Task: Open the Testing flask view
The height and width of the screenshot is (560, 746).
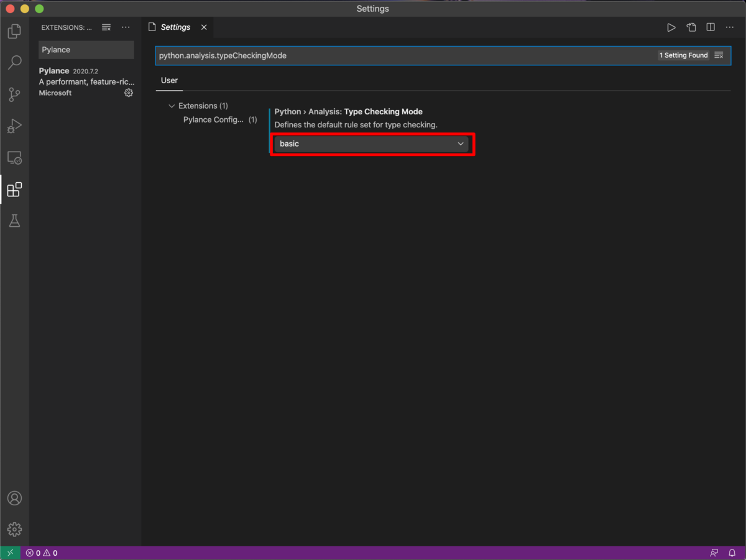Action: pos(14,221)
